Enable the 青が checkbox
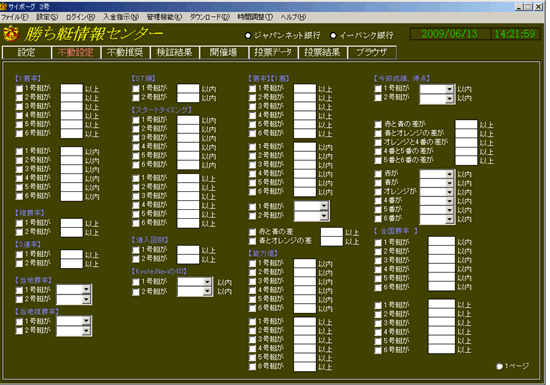 coord(378,183)
